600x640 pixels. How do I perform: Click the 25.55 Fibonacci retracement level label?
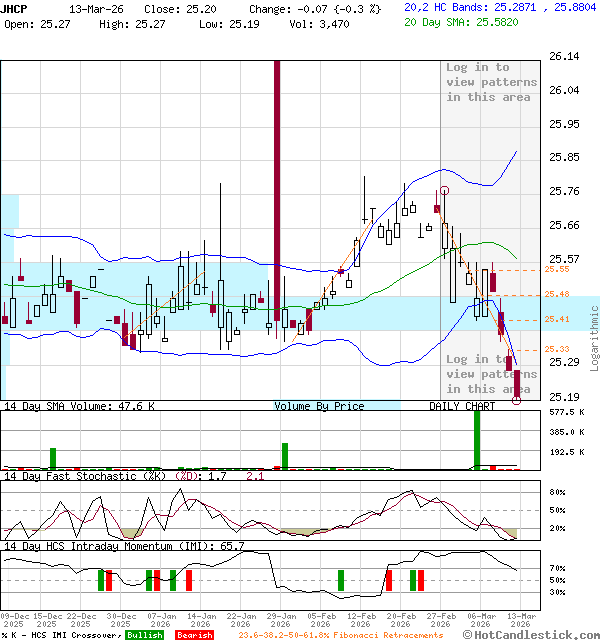point(557,269)
